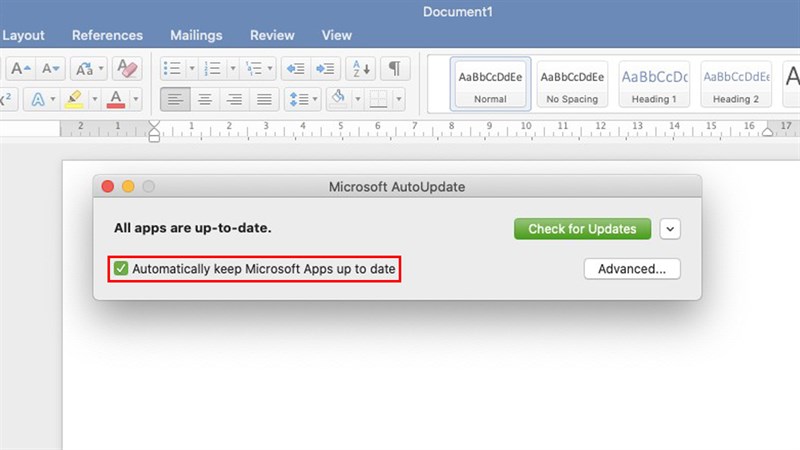This screenshot has height=450, width=800.
Task: Click the Check for Updates button
Action: 582,229
